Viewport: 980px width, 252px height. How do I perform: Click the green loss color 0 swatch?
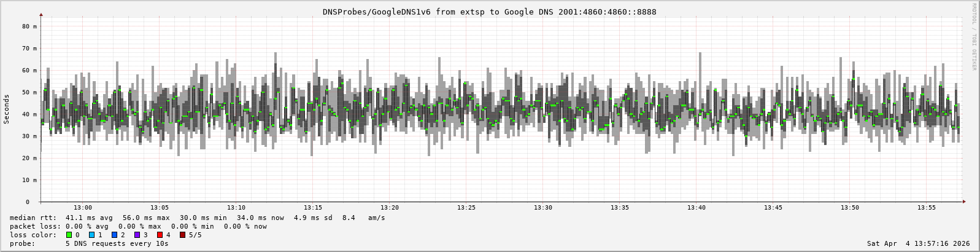pos(69,235)
